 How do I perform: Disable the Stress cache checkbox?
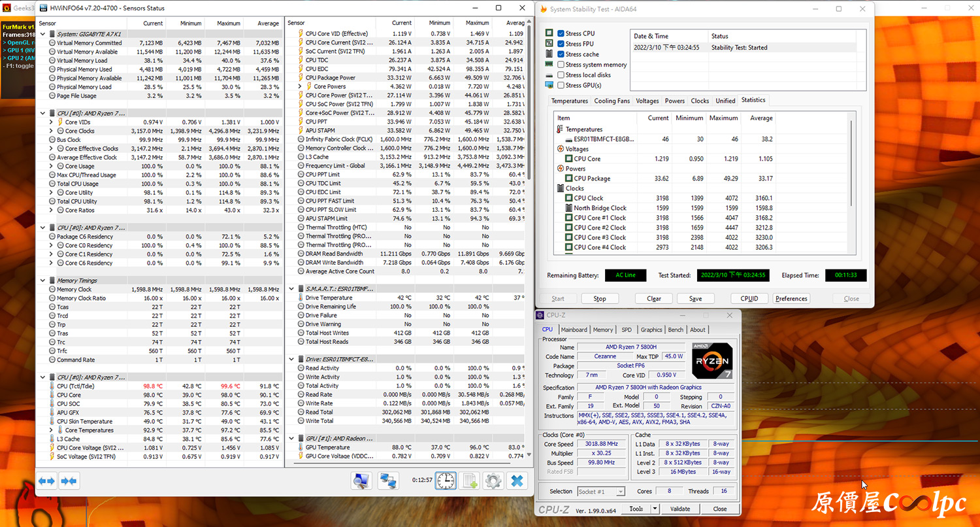561,54
